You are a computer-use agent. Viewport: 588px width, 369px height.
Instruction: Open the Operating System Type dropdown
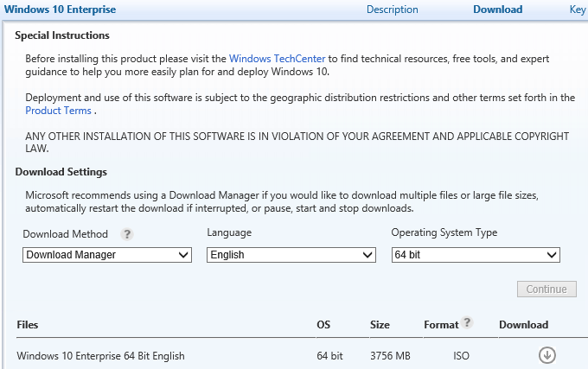(x=476, y=255)
